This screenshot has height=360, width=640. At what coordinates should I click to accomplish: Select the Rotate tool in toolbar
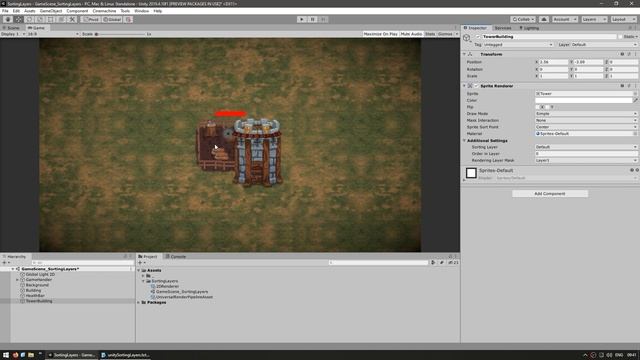pyautogui.click(x=29, y=19)
